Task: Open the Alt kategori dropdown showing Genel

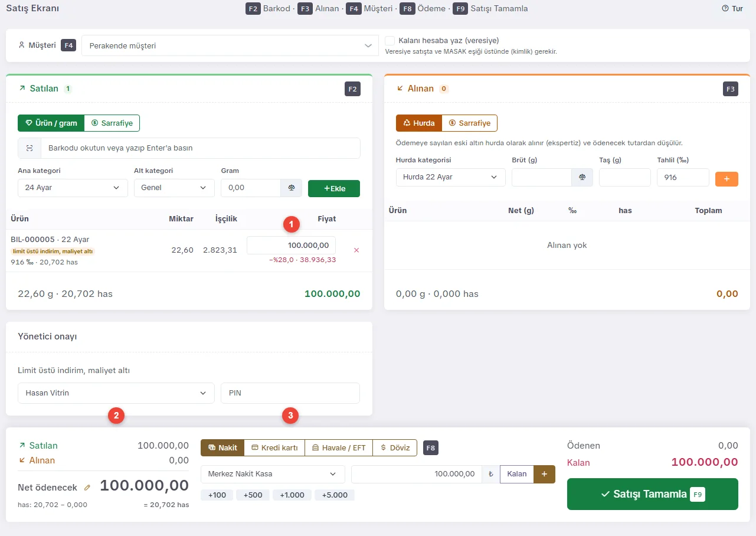Action: [174, 188]
